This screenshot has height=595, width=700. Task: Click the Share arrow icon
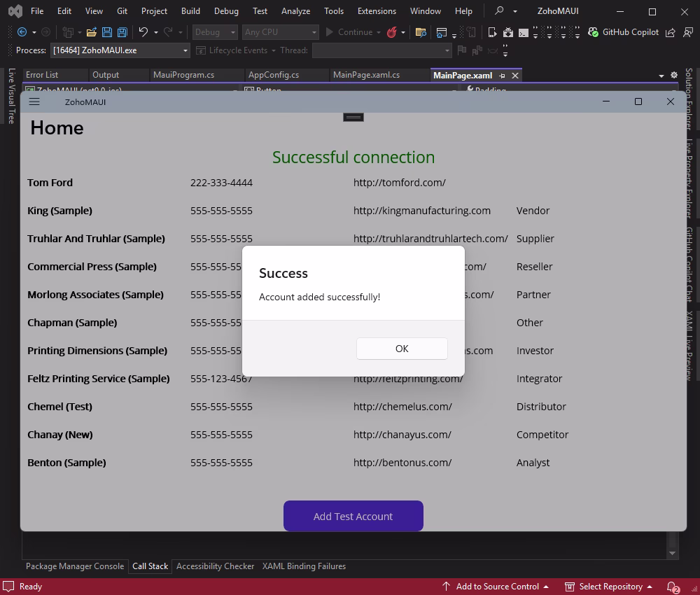click(x=670, y=32)
